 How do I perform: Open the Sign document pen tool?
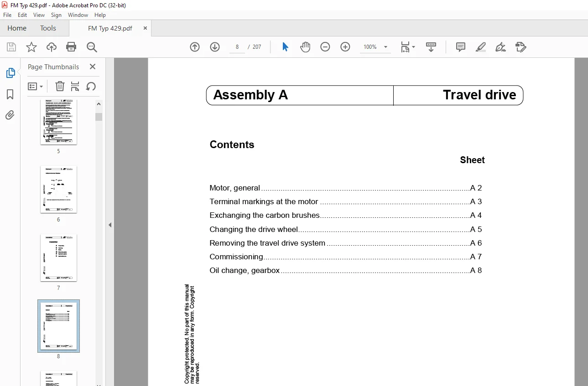click(x=500, y=47)
